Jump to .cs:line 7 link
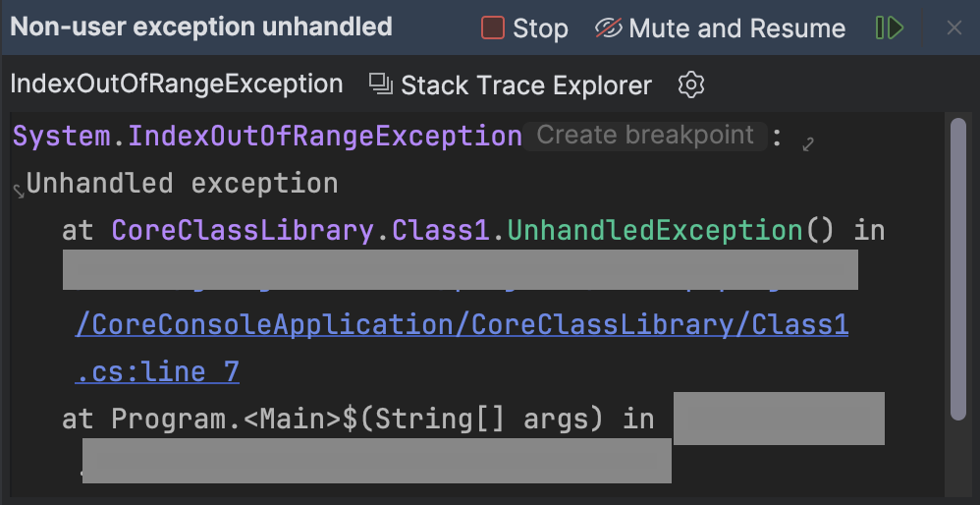Image resolution: width=980 pixels, height=505 pixels. [x=157, y=371]
